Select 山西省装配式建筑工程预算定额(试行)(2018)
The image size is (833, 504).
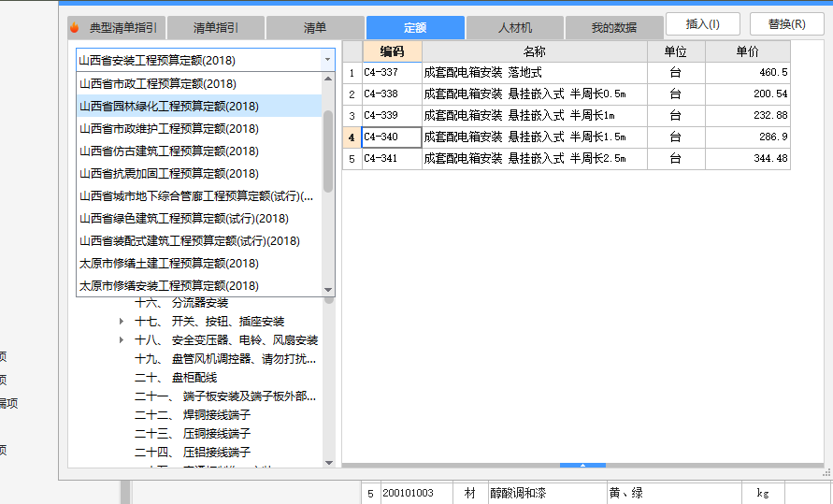tap(199, 240)
